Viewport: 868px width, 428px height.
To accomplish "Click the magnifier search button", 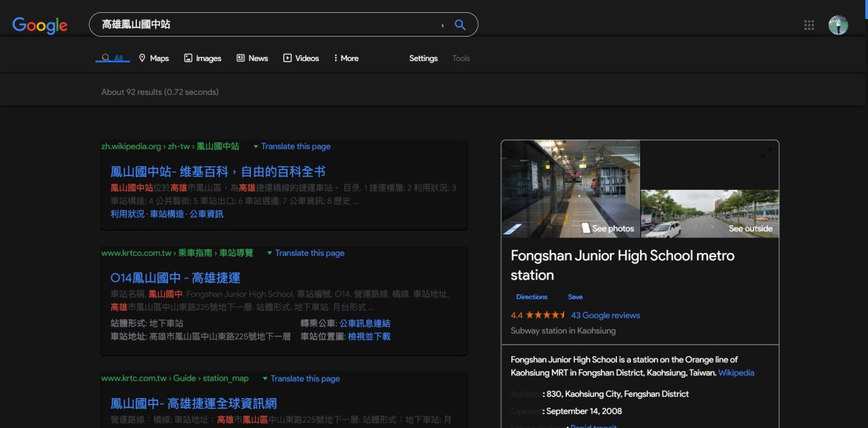I will coord(460,24).
